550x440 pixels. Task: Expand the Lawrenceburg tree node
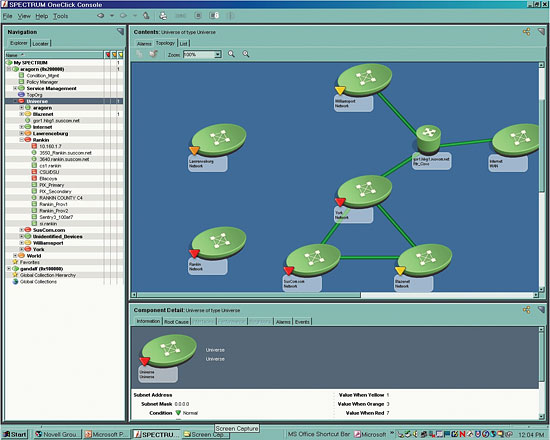click(x=21, y=133)
